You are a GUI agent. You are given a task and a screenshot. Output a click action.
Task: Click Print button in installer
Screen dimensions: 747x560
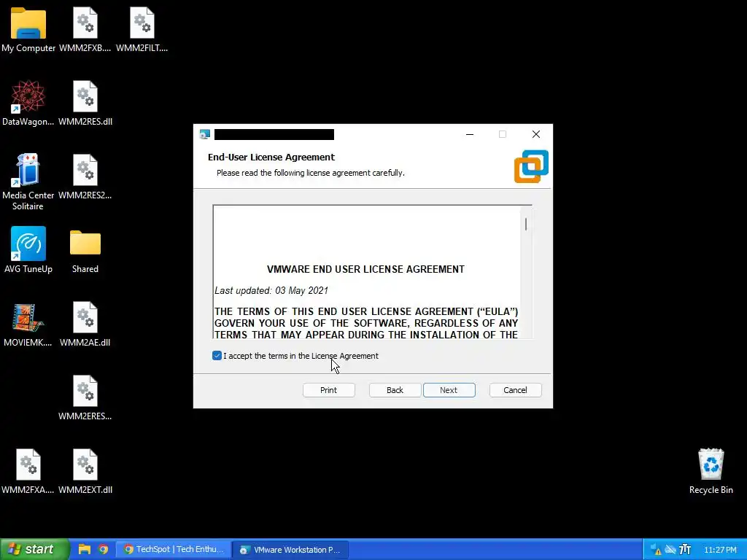click(329, 390)
